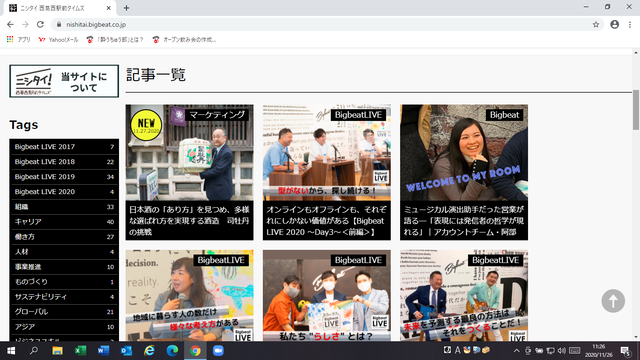Select Bigbeat LIVE 2018 tag

(x=64, y=162)
